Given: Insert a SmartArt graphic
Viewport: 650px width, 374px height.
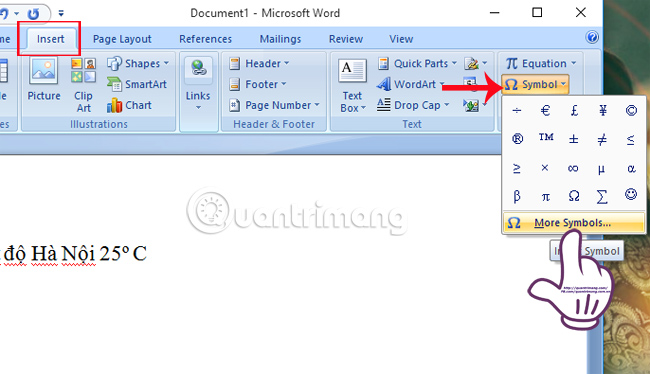Looking at the screenshot, I should click(x=137, y=84).
